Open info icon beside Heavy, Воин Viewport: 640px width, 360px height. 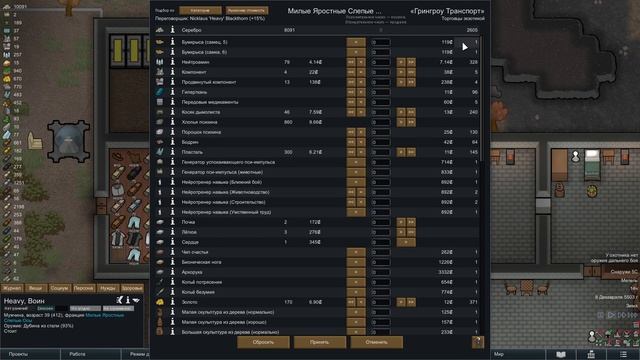tap(128, 300)
